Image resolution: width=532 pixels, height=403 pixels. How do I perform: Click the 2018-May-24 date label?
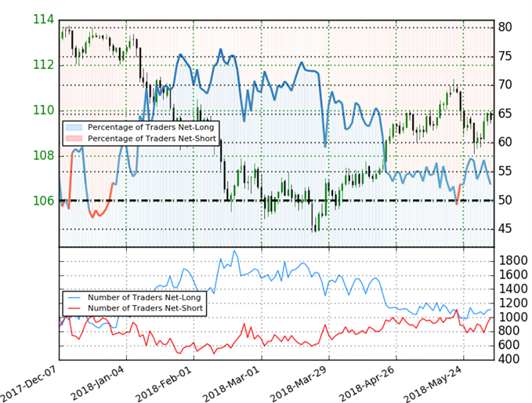point(434,383)
